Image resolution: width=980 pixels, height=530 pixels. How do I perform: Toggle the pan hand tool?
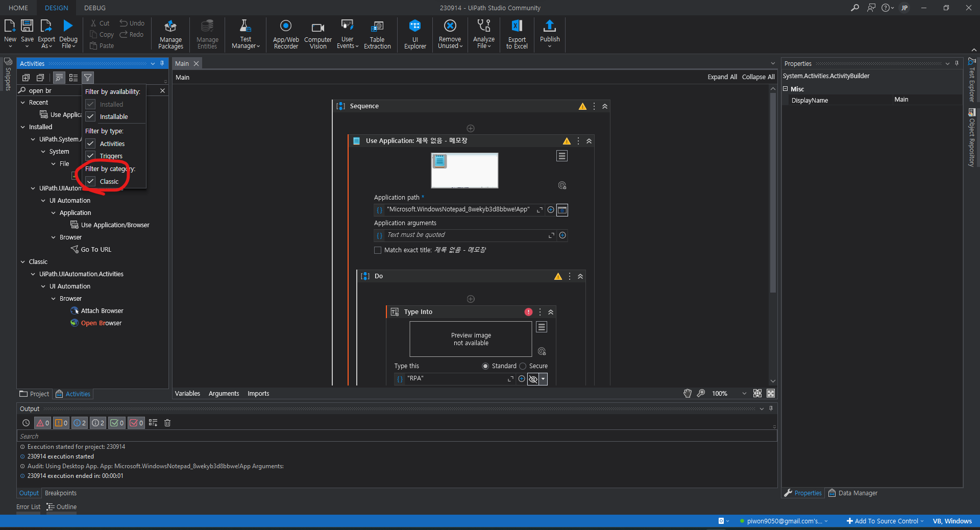click(x=688, y=393)
